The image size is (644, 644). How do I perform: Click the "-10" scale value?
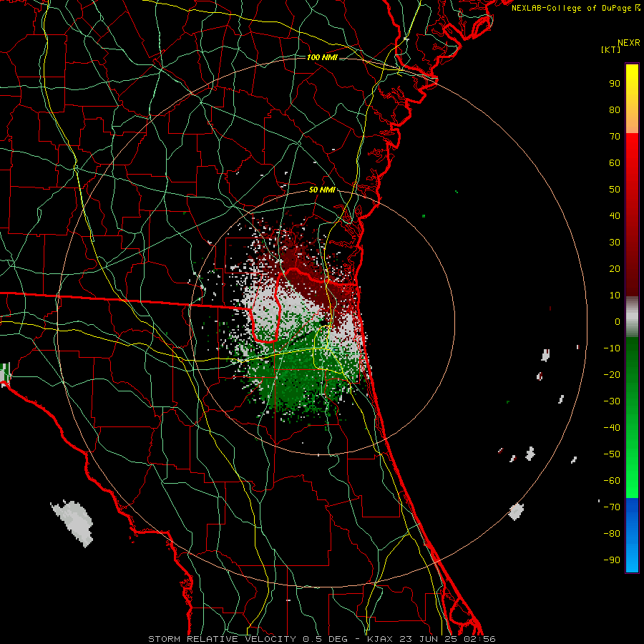tap(612, 348)
